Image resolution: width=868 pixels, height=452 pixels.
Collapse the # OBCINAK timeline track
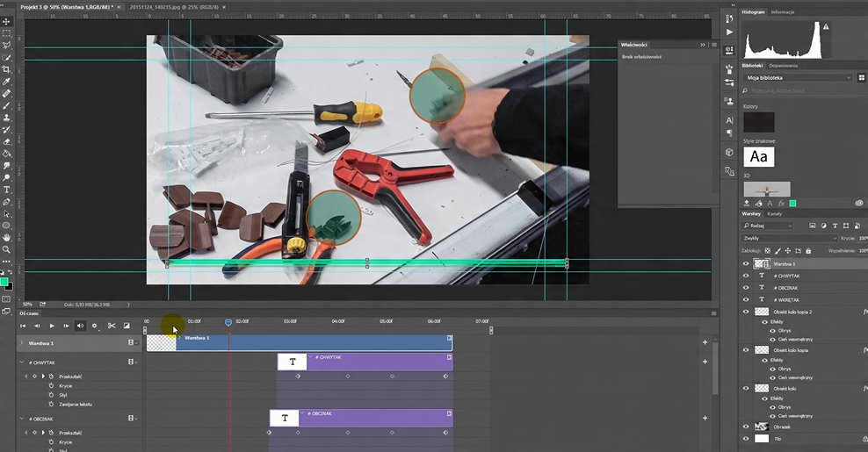[22, 419]
